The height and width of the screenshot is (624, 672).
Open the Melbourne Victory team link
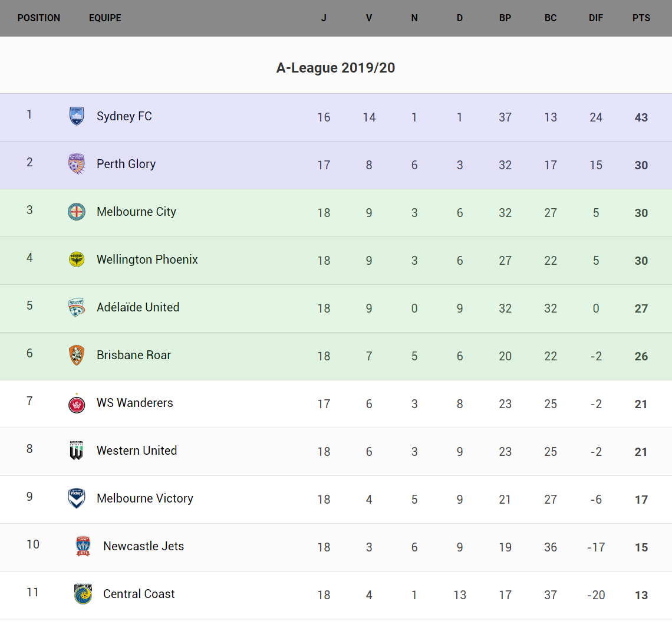pyautogui.click(x=145, y=498)
